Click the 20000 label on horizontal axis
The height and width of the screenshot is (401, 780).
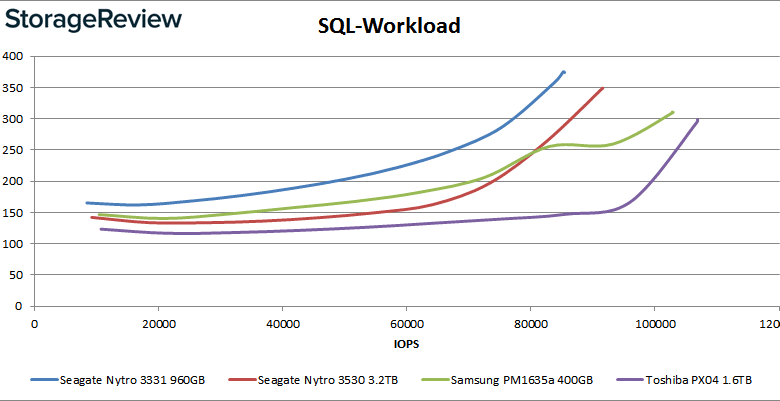(158, 324)
